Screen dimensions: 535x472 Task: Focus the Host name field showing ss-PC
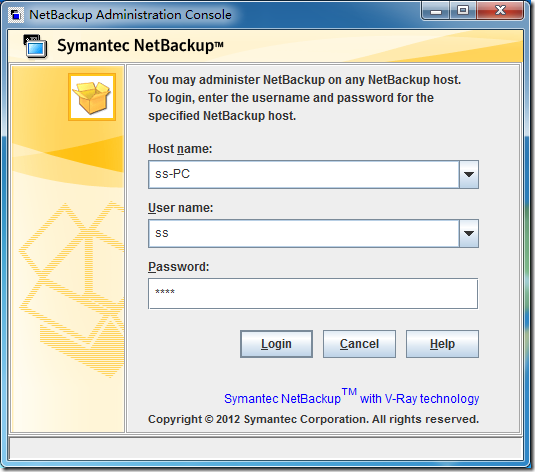tap(304, 174)
